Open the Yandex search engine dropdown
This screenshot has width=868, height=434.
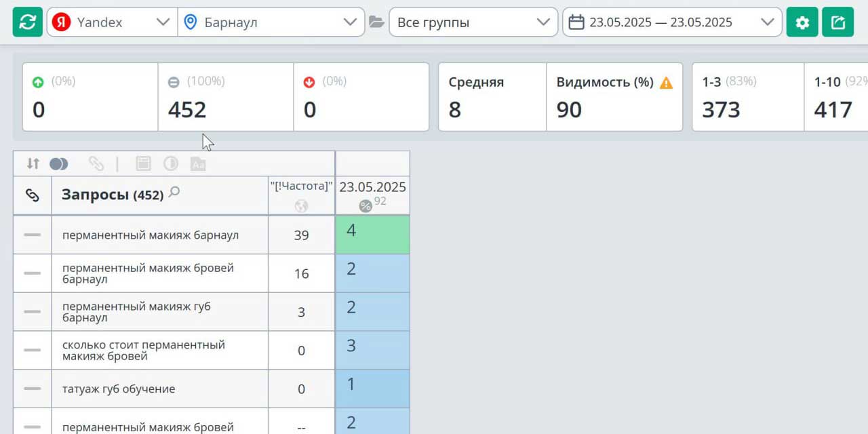coord(112,22)
